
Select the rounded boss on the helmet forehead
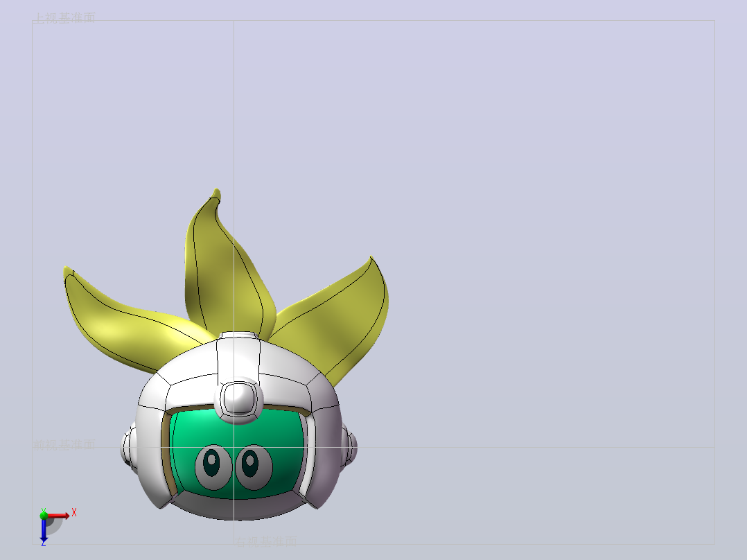(x=238, y=401)
